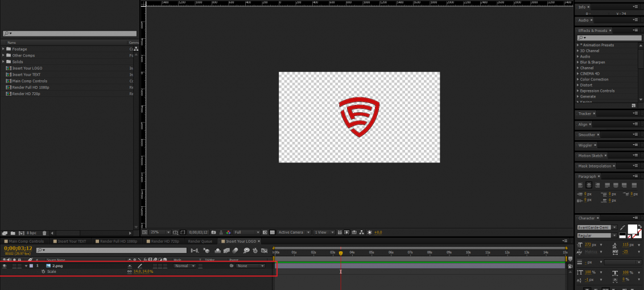
Task: Click the interpret footage icon
Action: click(5, 233)
